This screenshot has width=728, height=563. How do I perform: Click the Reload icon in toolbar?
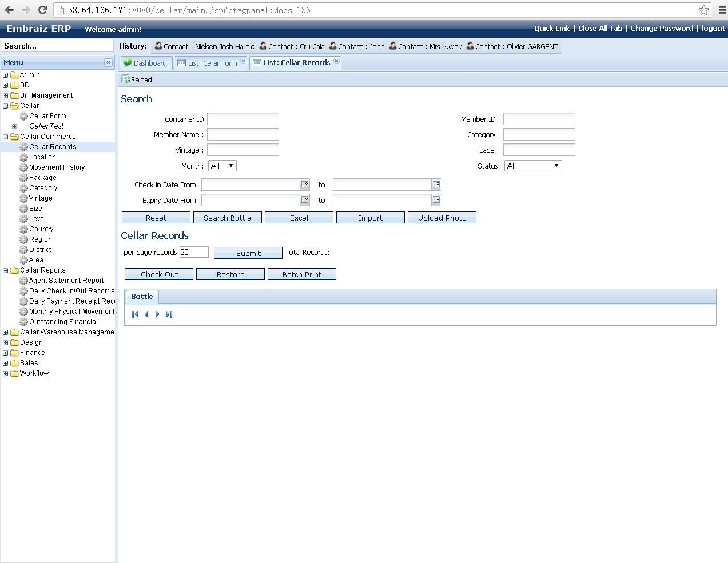pyautogui.click(x=126, y=79)
